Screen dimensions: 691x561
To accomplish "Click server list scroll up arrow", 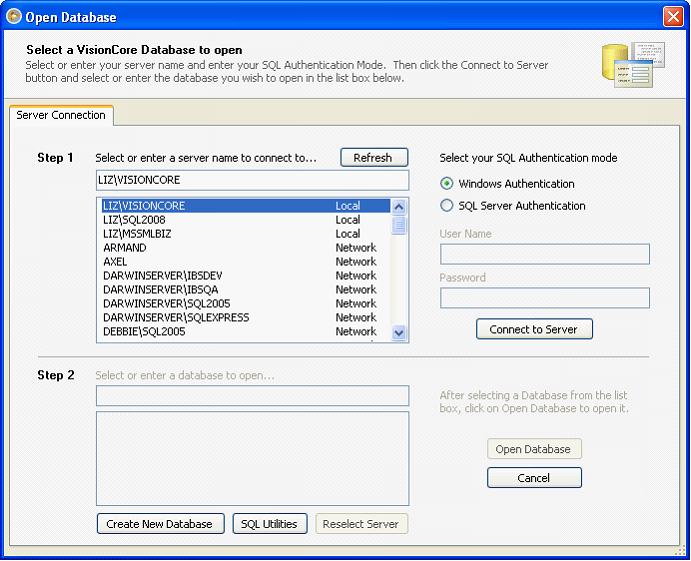I will [399, 206].
